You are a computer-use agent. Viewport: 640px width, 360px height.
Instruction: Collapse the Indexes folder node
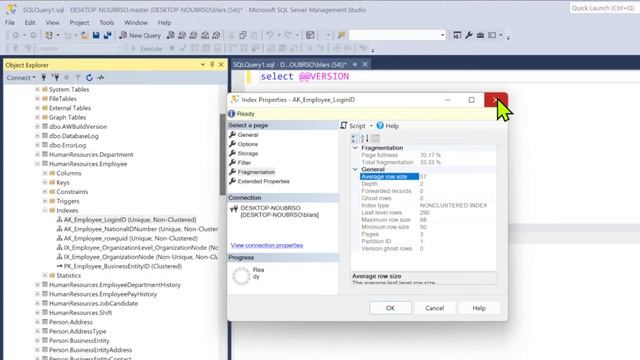coord(44,211)
